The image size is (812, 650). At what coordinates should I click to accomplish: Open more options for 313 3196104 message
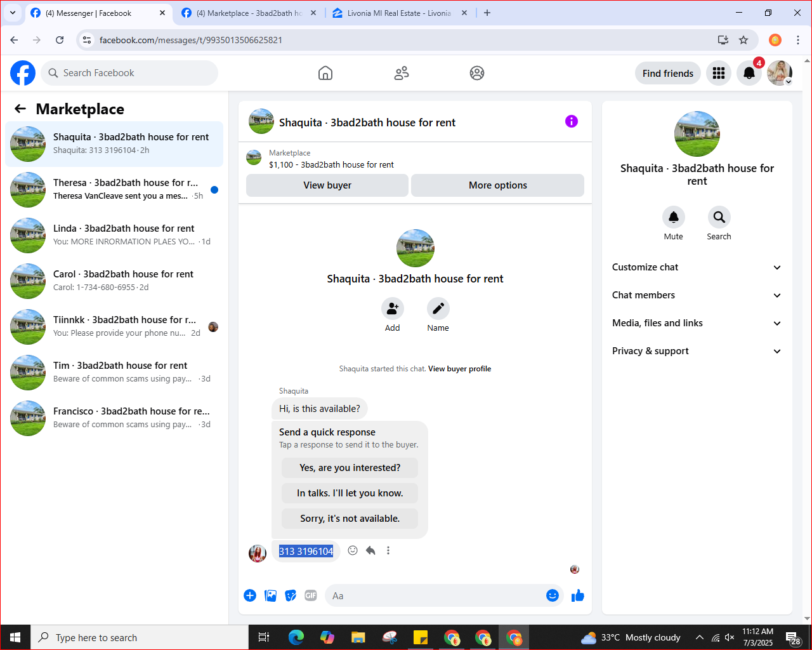pos(388,550)
